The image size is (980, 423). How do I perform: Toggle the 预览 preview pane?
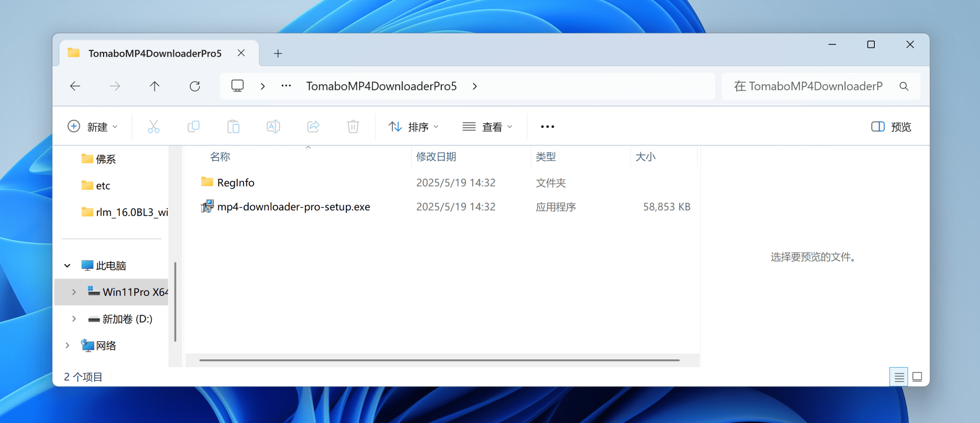[x=891, y=127]
